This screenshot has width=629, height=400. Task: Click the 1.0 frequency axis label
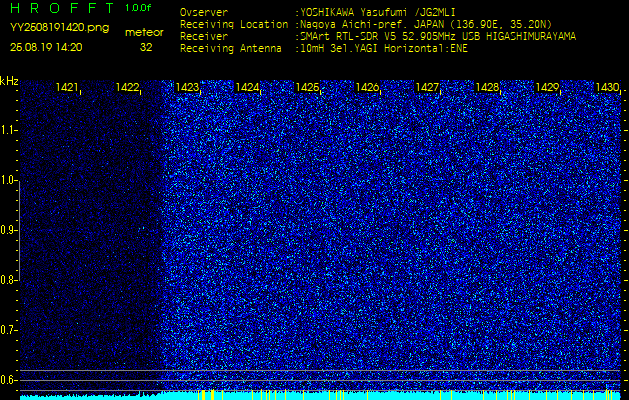tap(7, 181)
